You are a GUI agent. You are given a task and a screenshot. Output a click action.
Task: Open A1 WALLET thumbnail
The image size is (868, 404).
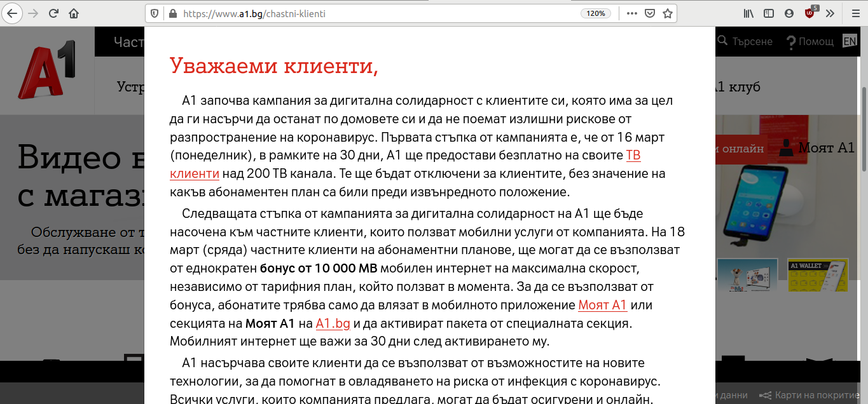pos(818,275)
